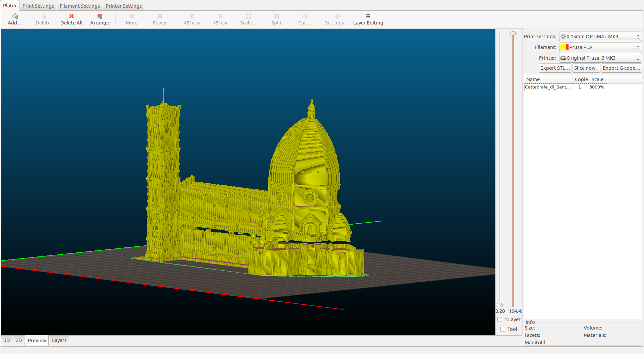Select the Preview view tab
The image size is (644, 354).
37,340
